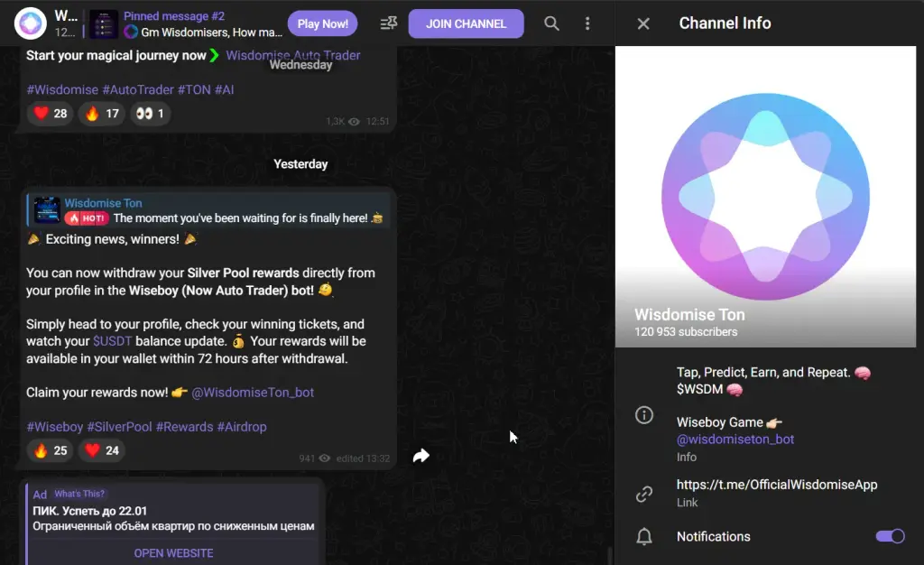
Task: Click the info icon in Channel Info
Action: (644, 415)
